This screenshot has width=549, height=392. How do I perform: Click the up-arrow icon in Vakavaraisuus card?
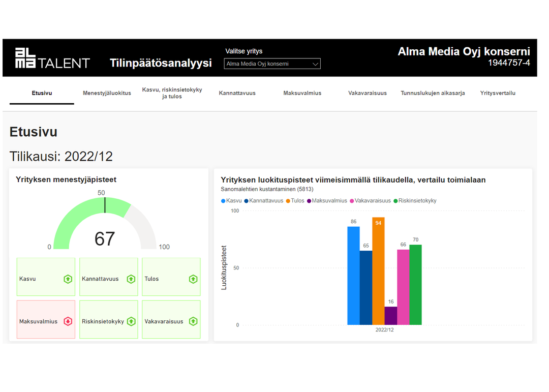(x=193, y=321)
